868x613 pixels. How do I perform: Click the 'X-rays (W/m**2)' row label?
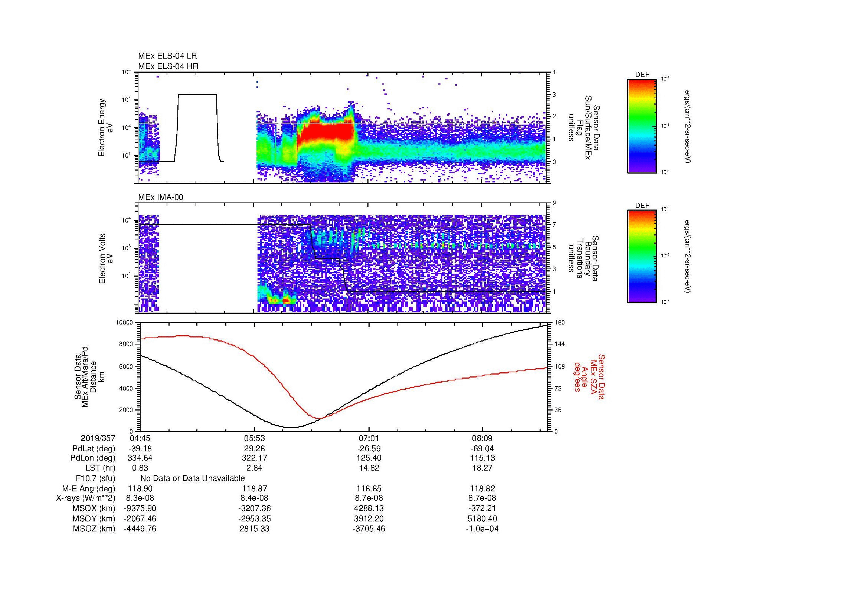coord(86,498)
